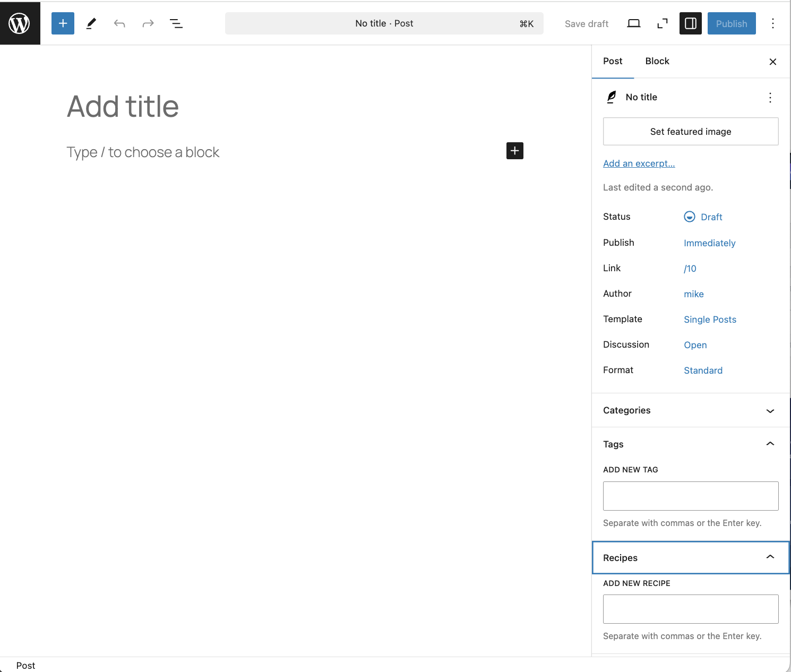Open the Add an excerpt link
Image resolution: width=791 pixels, height=672 pixels.
click(x=639, y=163)
